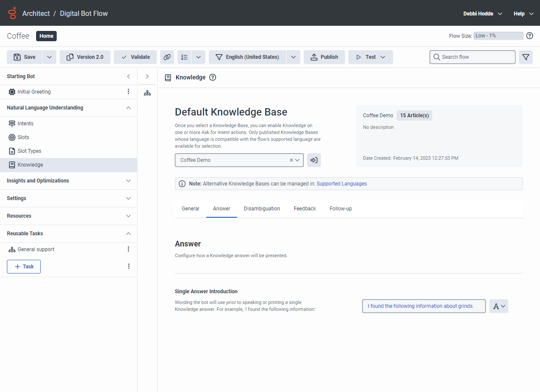Click the numbered list icon button
Image resolution: width=540 pixels, height=392 pixels.
[x=185, y=57]
